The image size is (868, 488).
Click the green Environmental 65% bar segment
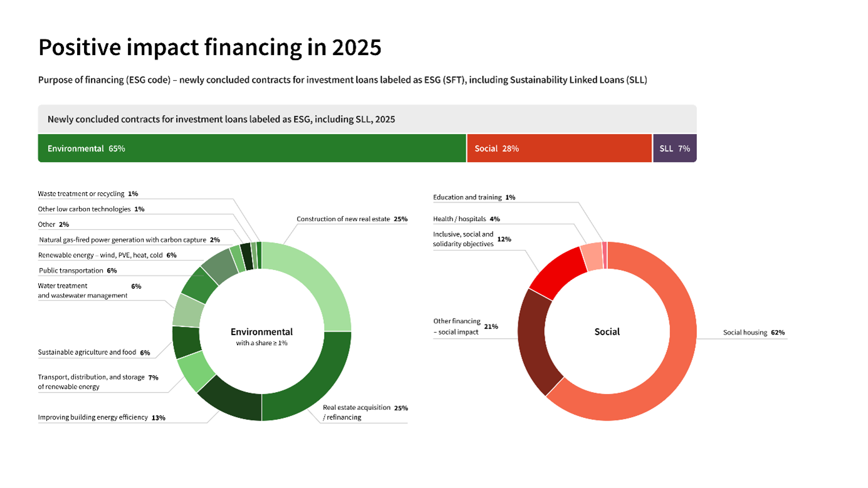[251, 148]
